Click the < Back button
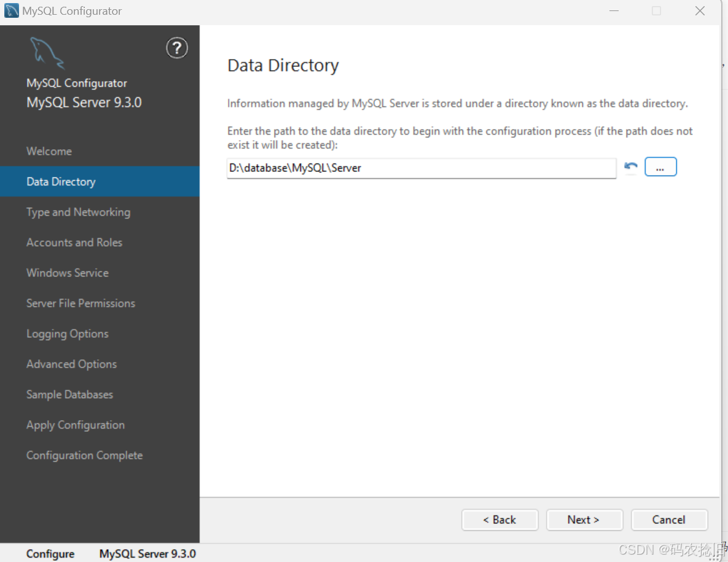 [499, 520]
